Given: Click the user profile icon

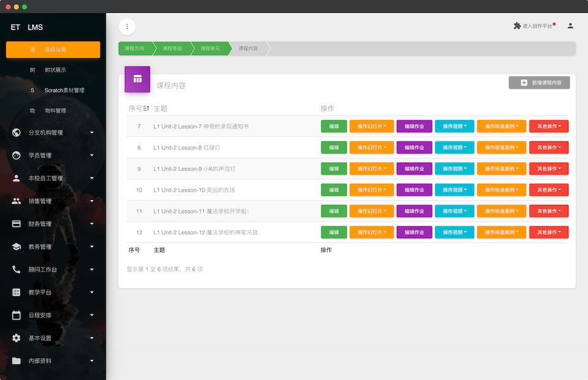Looking at the screenshot, I should point(570,26).
